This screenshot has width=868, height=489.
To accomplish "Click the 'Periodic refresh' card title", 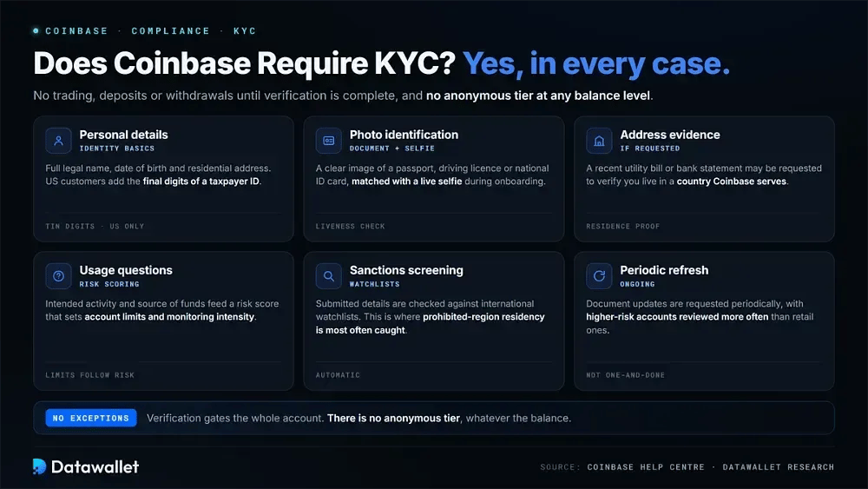I will (x=664, y=270).
